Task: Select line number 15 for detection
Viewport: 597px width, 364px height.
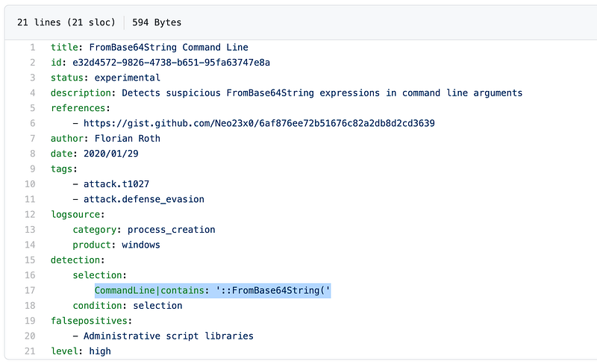Action: [x=30, y=260]
